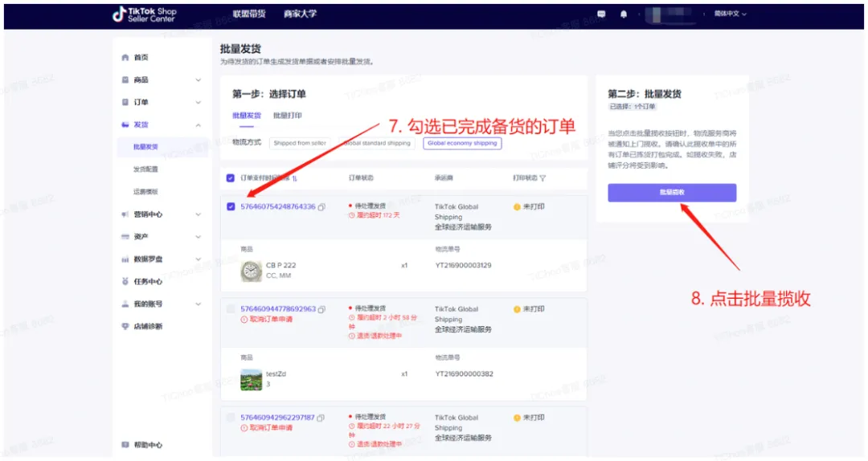Select Shipped from seller logistics filter
Viewport: 868px width, 461px height.
[300, 143]
